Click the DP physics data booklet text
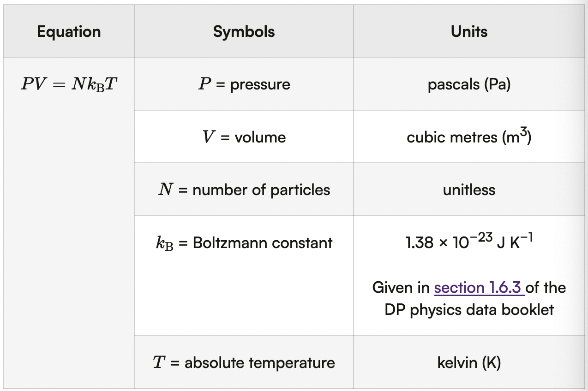The height and width of the screenshot is (391, 588). tap(469, 309)
